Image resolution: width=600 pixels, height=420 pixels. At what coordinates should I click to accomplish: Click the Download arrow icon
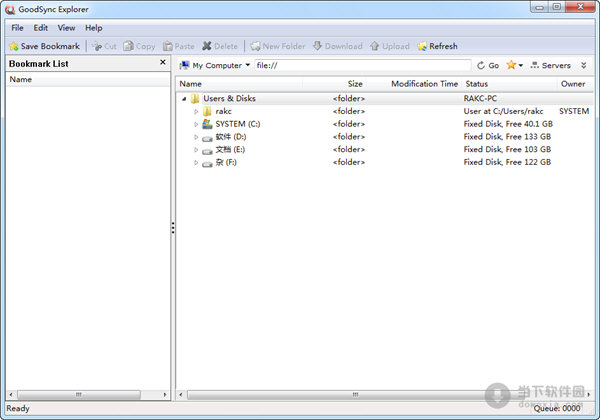point(318,46)
